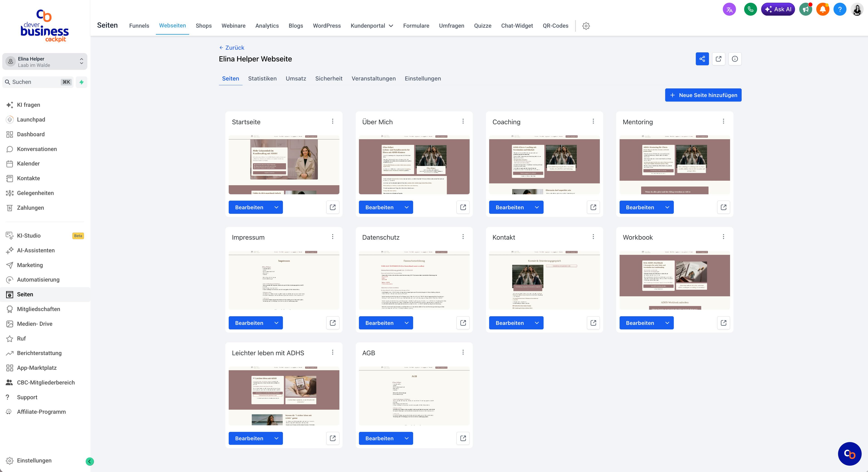Switch to the Blogs tab
Viewport: 868px width, 472px height.
pyautogui.click(x=296, y=26)
